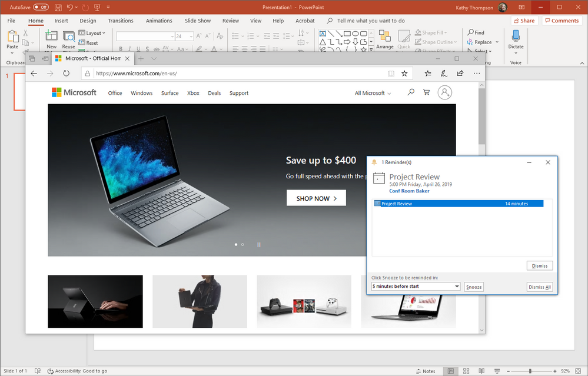The image size is (588, 376).
Task: Open the Acrobat ribbon tab
Action: (305, 21)
